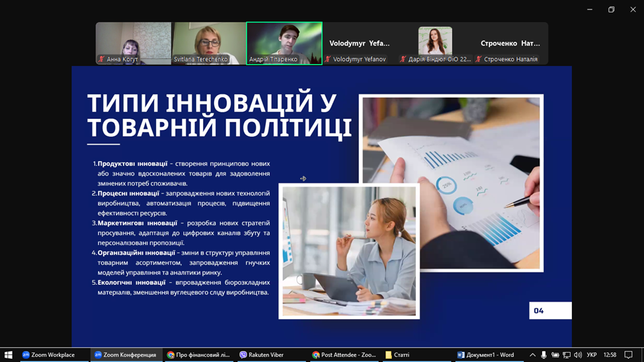Select Volodymyr Yefanov's participant tile
Screen dimensions: 644x362
pos(360,44)
